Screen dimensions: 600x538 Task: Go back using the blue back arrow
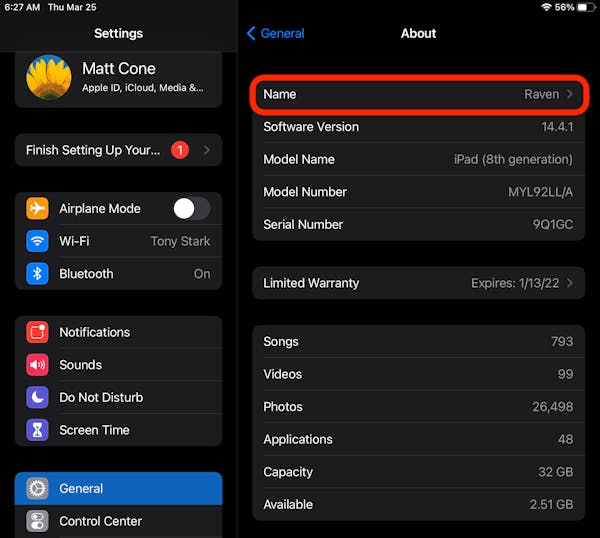coord(251,33)
